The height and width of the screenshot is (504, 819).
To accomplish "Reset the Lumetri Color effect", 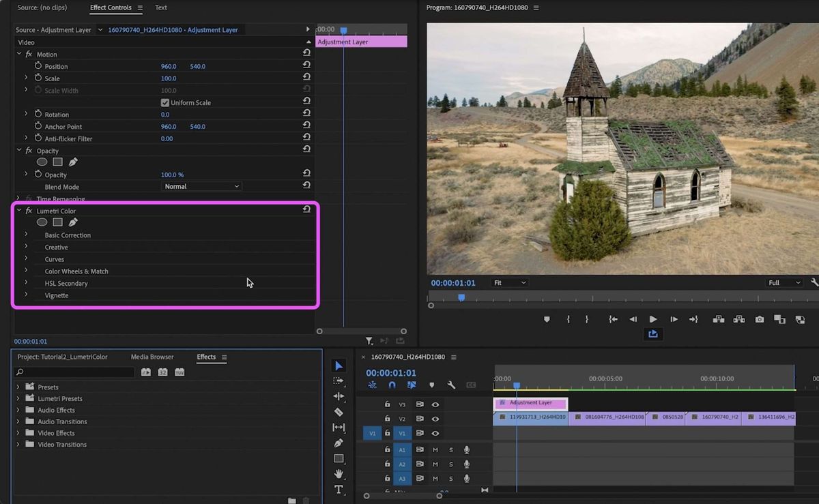I will pos(306,210).
